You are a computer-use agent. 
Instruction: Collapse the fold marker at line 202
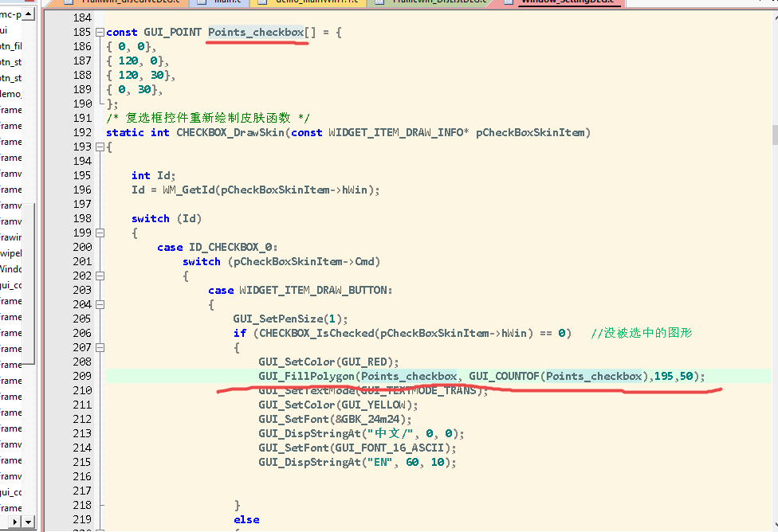(99, 276)
